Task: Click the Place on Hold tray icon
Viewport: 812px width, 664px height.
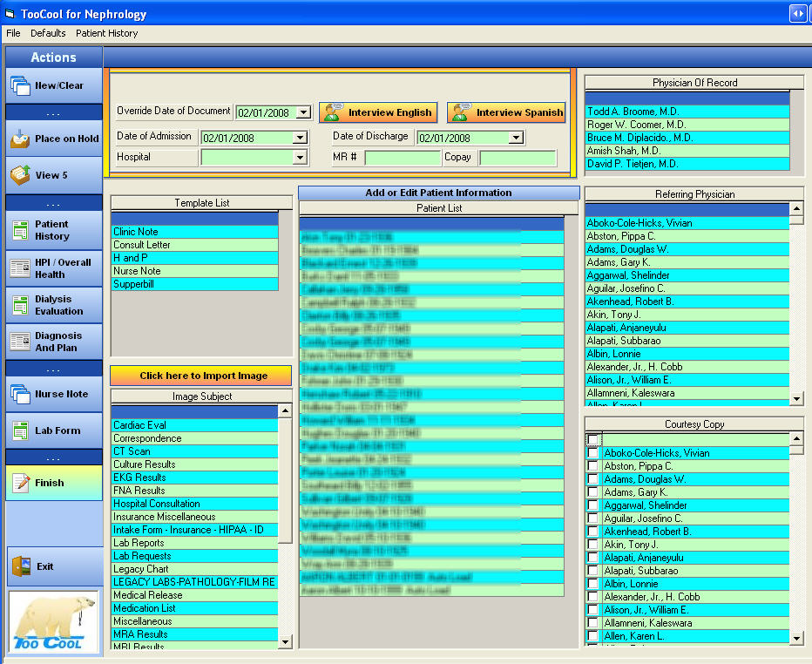Action: coord(20,139)
